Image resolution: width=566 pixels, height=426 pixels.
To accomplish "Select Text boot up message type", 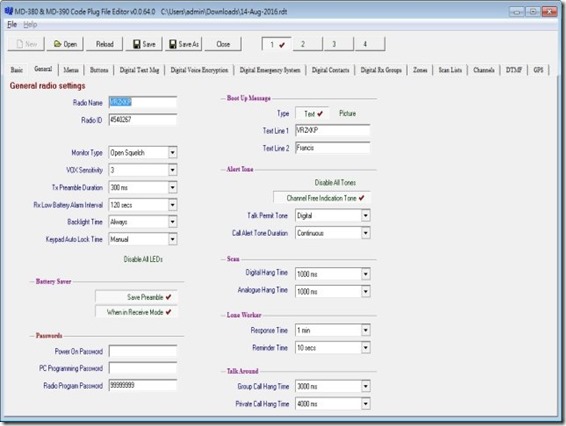I will pos(312,114).
